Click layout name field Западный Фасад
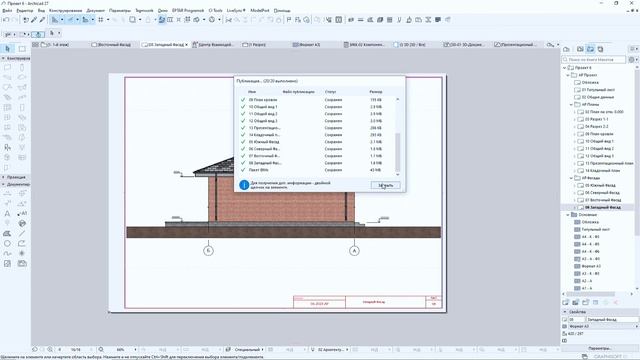Screen dimensions: 640x360 pos(612,320)
